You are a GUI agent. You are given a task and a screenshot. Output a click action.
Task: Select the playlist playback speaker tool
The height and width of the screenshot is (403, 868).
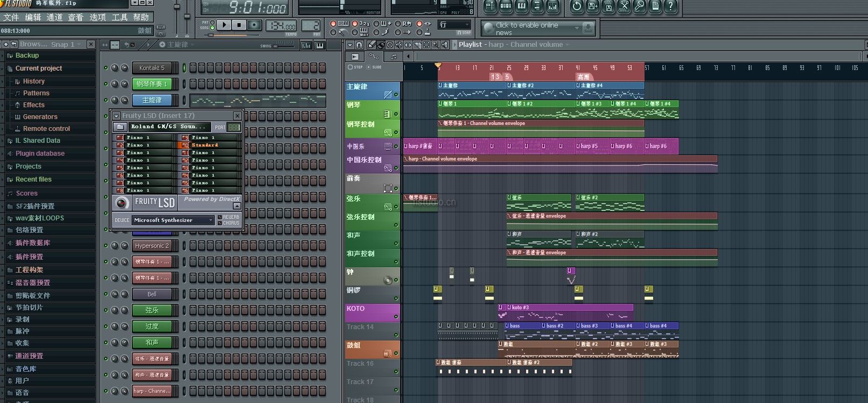point(445,45)
